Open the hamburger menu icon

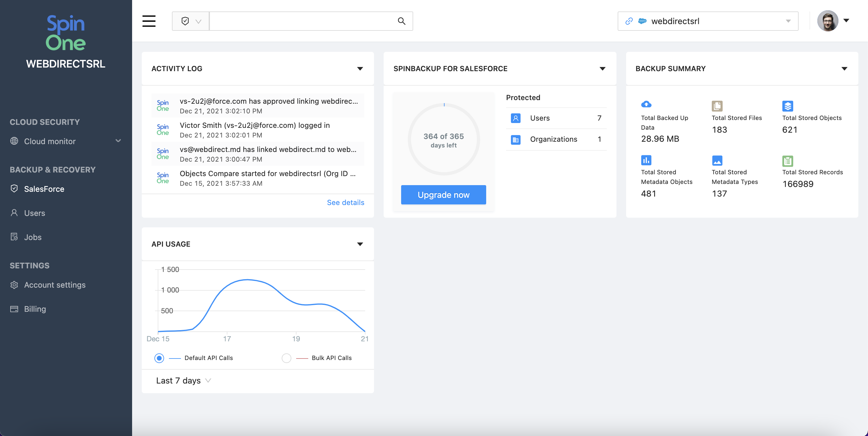click(149, 21)
